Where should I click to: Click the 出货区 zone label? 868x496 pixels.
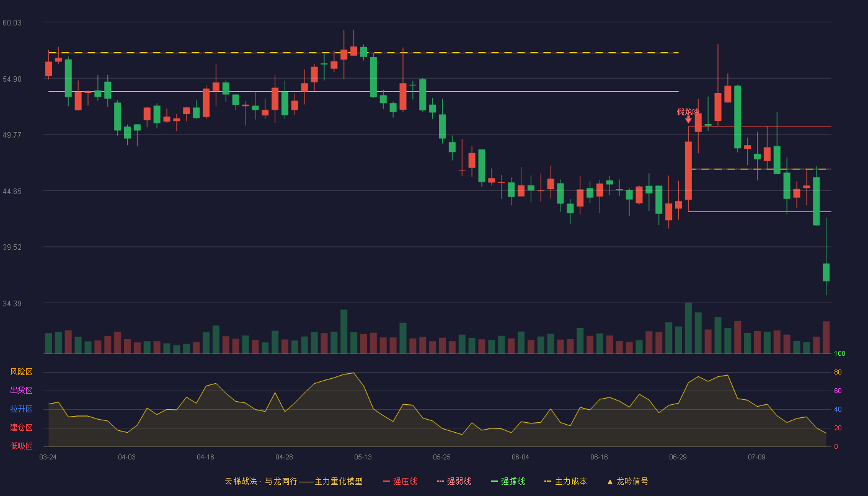pyautogui.click(x=21, y=391)
